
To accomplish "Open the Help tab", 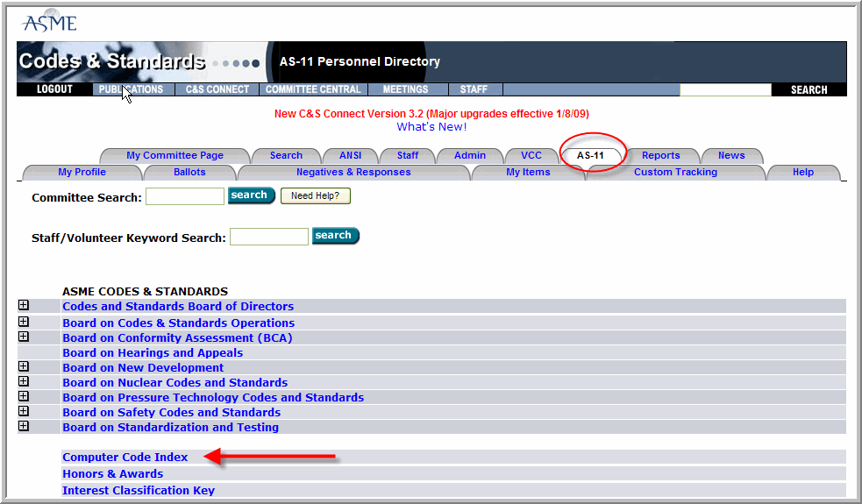I will (x=803, y=172).
